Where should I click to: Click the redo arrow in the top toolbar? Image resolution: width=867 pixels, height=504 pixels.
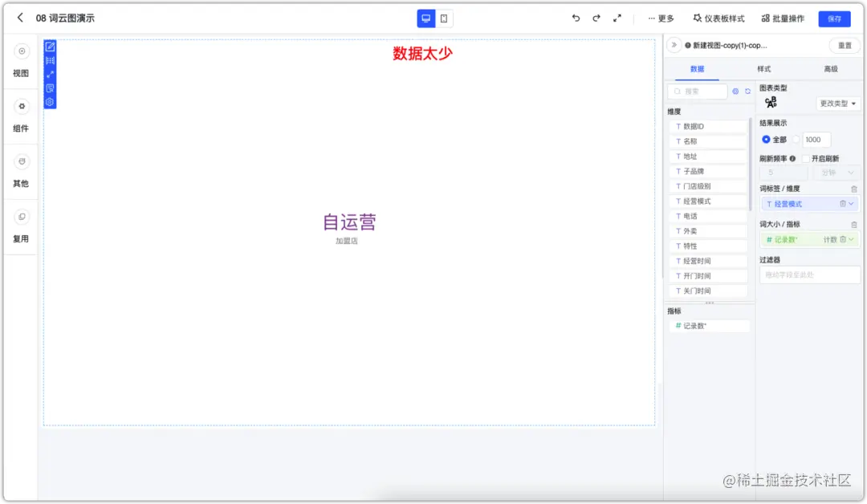coord(596,18)
